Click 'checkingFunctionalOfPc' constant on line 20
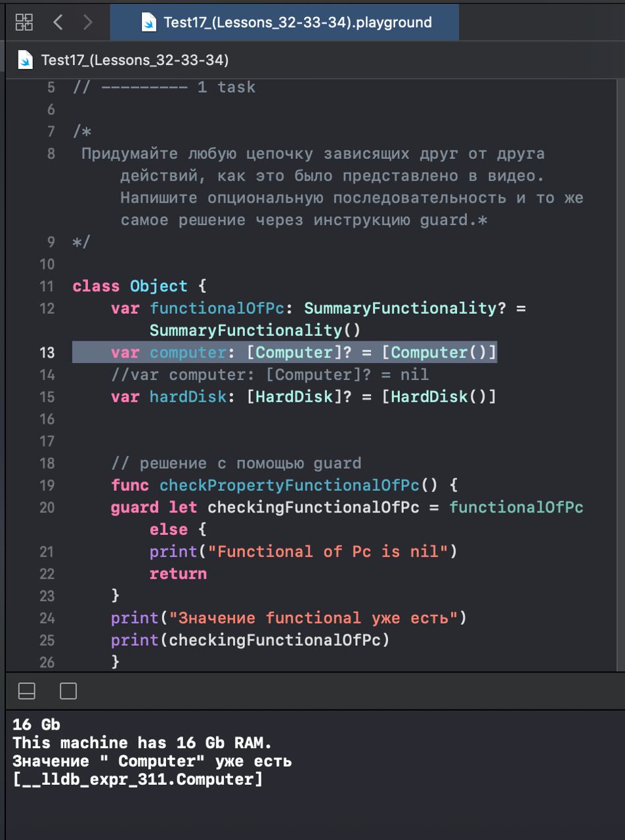625x840 pixels. tap(313, 507)
